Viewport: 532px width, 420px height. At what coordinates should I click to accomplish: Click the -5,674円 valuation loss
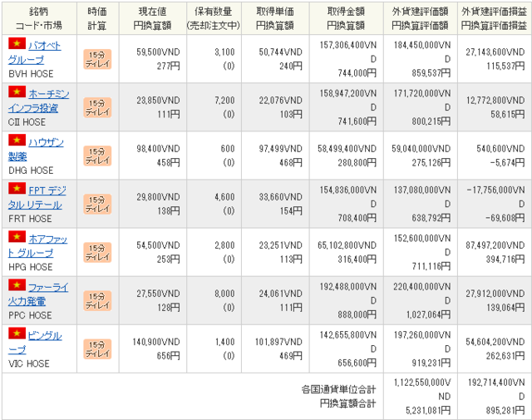click(507, 163)
